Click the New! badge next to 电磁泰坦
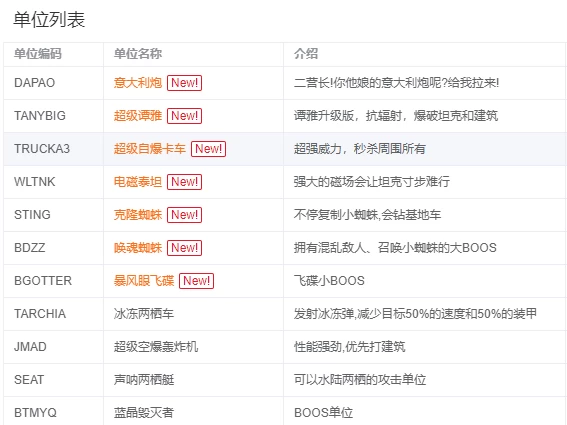The image size is (567, 425). coord(184,182)
